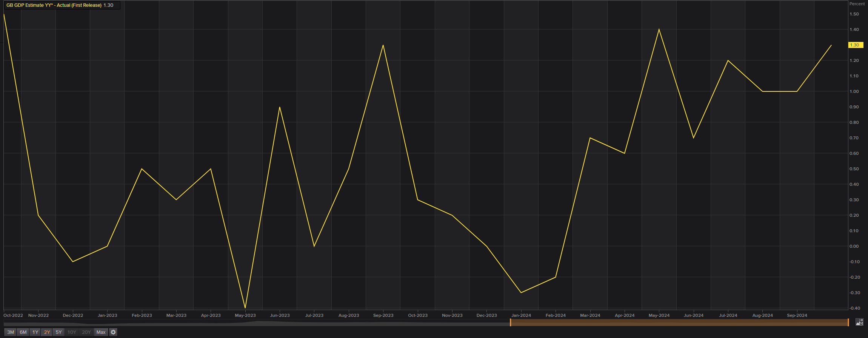Open chart settings gear icon
The height and width of the screenshot is (338, 868).
[x=113, y=332]
